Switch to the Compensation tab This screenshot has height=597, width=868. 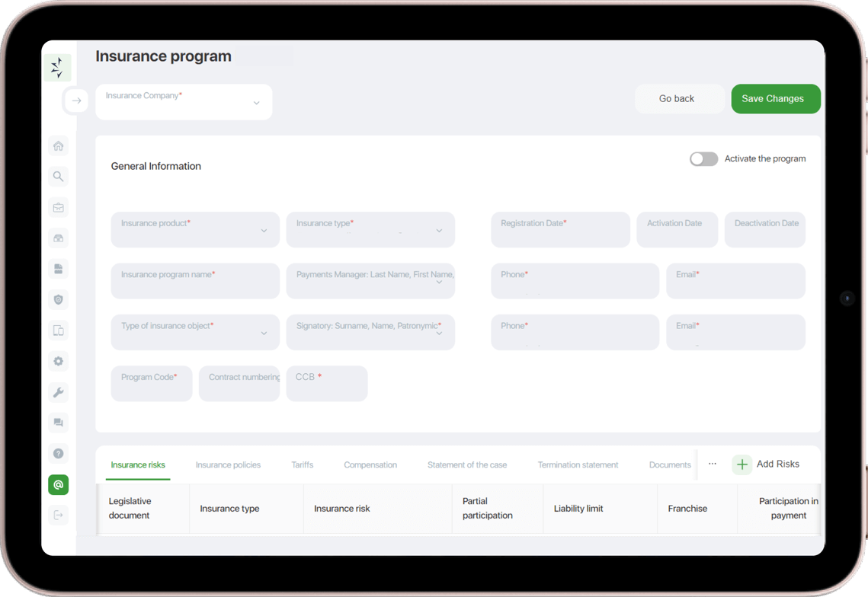[370, 465]
